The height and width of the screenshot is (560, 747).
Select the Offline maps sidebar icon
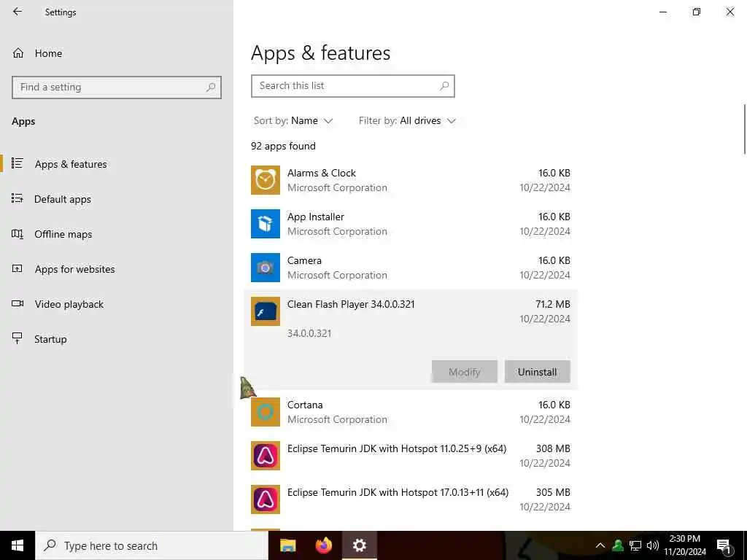click(x=18, y=234)
